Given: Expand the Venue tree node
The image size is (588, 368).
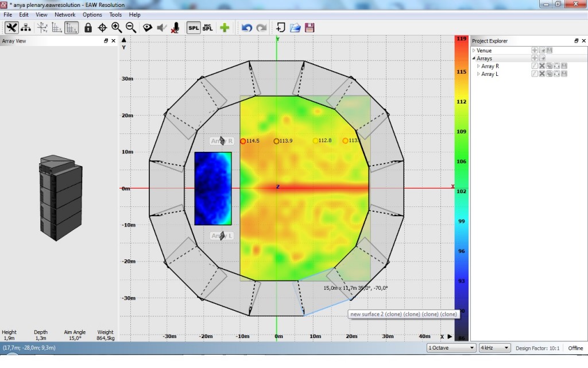Looking at the screenshot, I should coord(474,51).
